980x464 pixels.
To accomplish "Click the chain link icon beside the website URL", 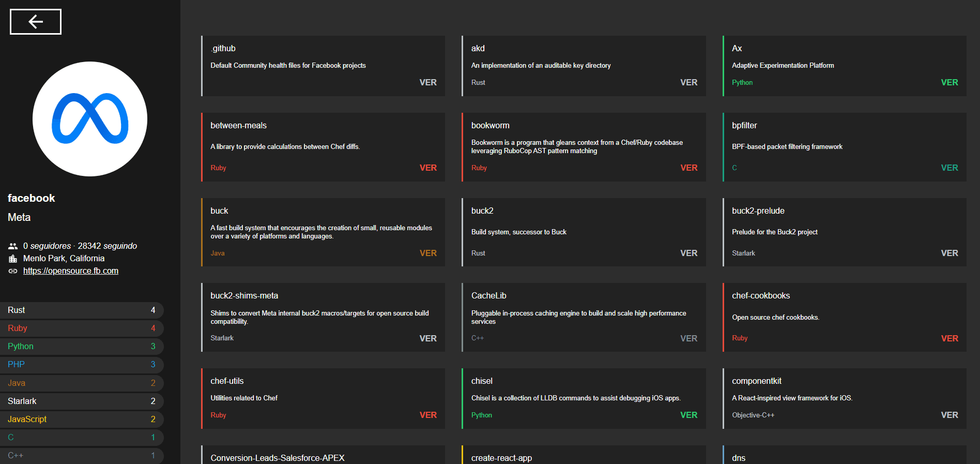I will pos(12,271).
